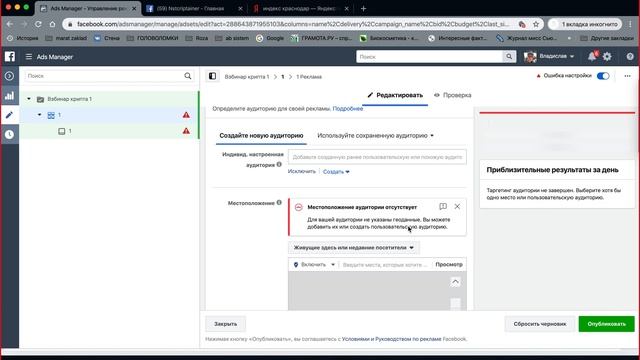Click the info icon next to custom audiences label
The width and height of the screenshot is (640, 360).
click(279, 164)
